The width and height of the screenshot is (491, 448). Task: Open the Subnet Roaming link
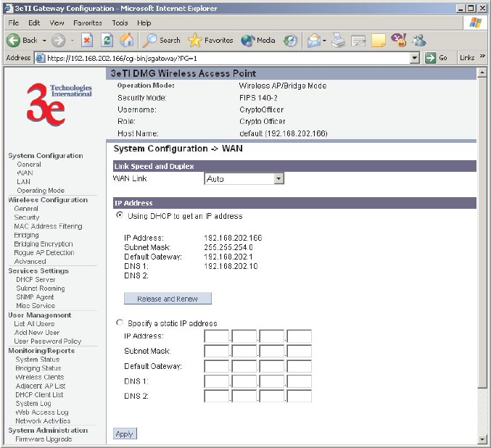[x=41, y=288]
